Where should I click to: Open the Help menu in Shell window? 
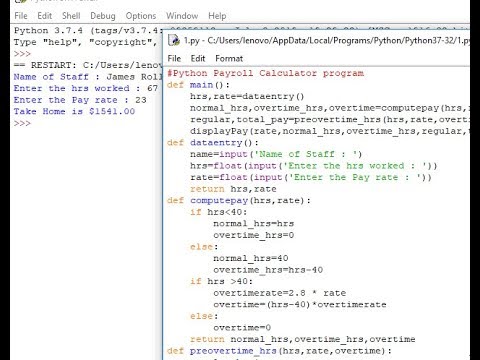(x=217, y=16)
